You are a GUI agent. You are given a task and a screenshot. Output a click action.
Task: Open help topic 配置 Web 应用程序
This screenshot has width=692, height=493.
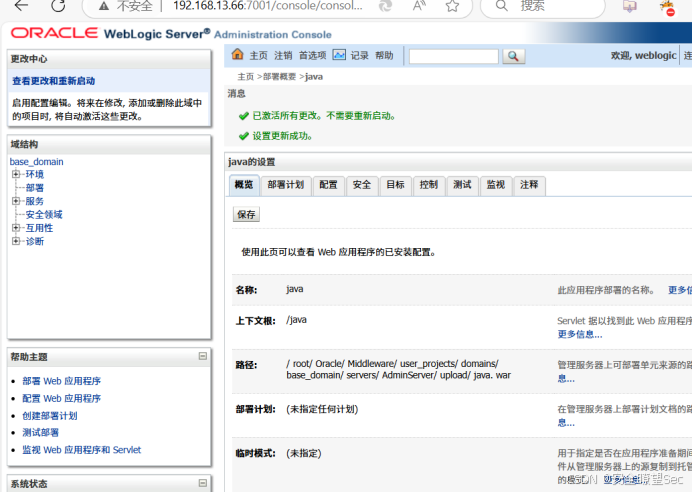62,399
